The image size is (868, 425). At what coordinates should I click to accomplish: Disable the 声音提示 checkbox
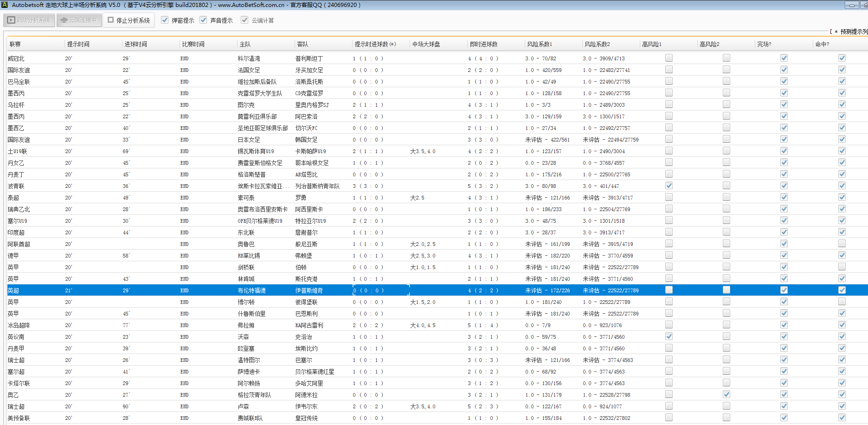[203, 20]
